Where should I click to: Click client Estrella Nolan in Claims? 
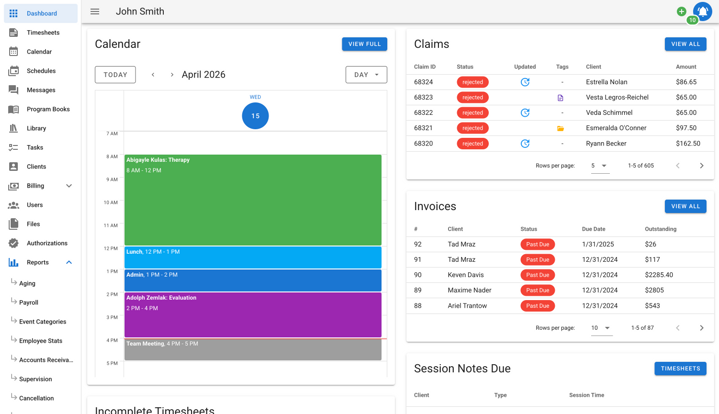click(606, 82)
